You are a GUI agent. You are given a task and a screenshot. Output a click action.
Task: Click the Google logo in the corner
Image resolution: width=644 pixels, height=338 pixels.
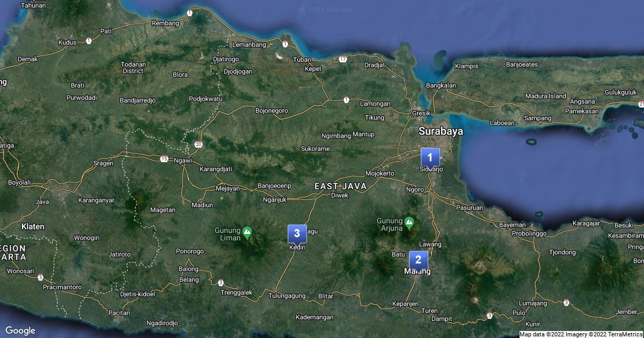coord(20,330)
